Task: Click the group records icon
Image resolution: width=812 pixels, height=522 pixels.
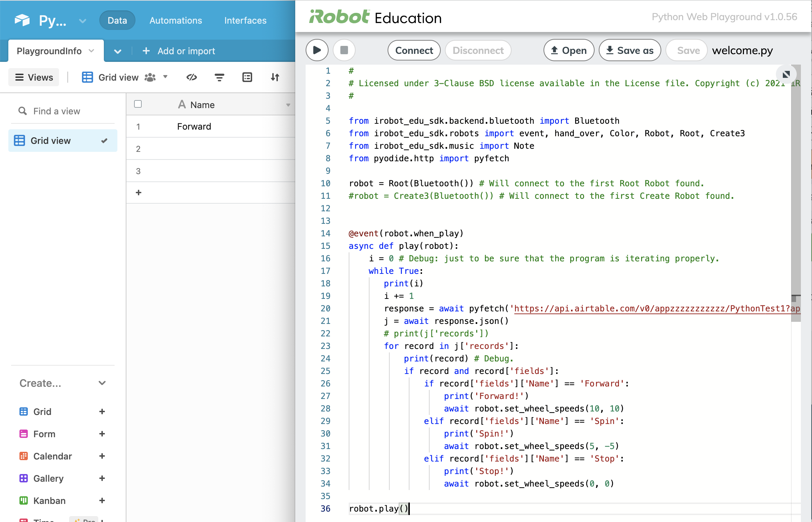Action: [x=247, y=77]
